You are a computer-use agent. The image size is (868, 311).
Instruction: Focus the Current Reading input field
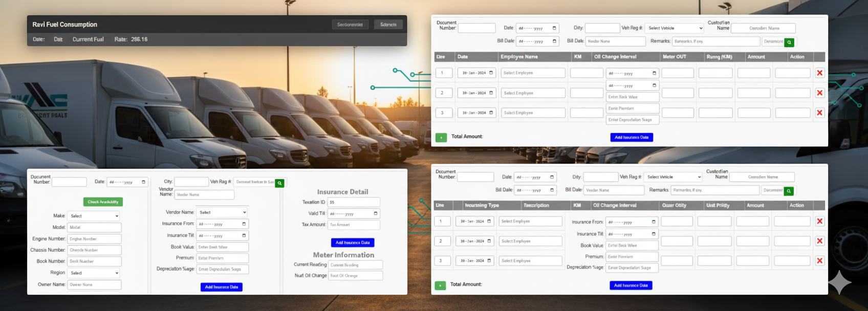355,265
